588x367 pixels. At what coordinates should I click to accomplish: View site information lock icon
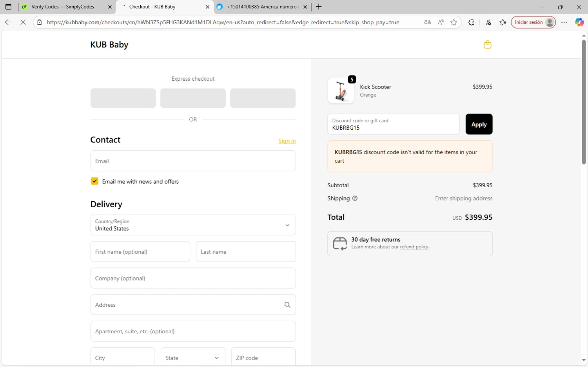[39, 22]
